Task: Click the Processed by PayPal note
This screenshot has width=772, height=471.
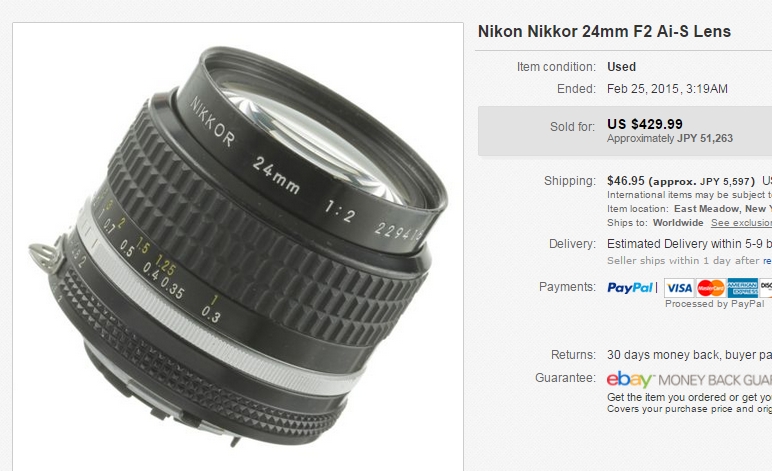Action: point(714,304)
